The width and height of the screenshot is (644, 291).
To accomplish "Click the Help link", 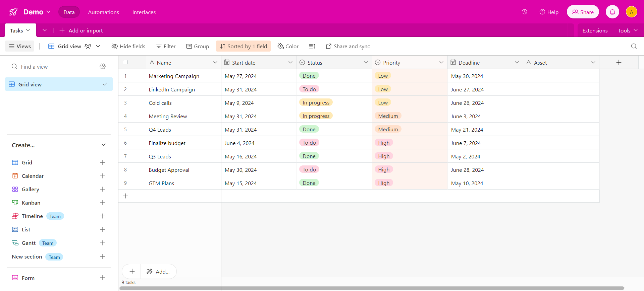I will click(x=549, y=12).
